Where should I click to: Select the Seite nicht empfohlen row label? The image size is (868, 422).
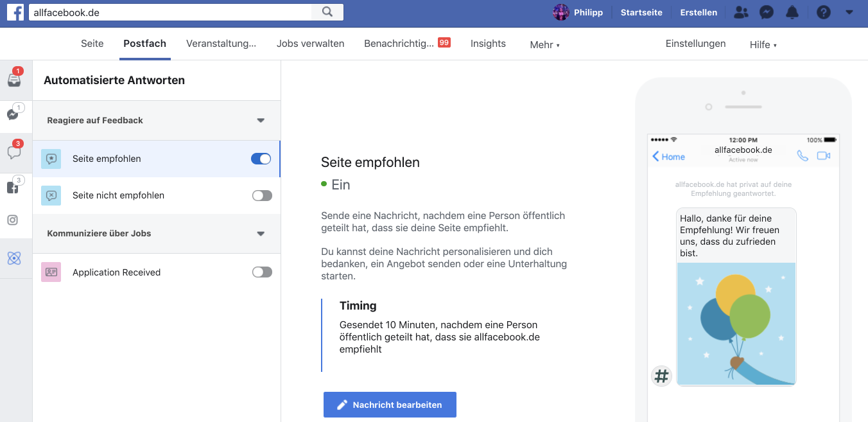pyautogui.click(x=118, y=195)
